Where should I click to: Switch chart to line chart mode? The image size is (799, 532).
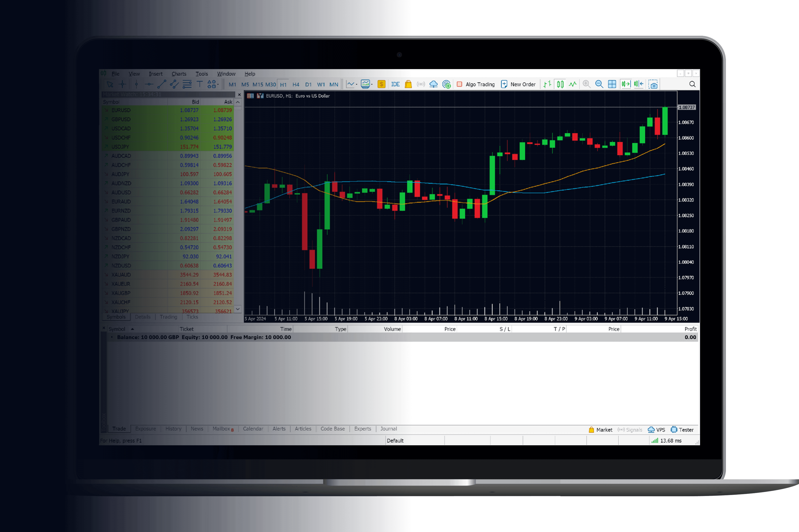point(573,84)
